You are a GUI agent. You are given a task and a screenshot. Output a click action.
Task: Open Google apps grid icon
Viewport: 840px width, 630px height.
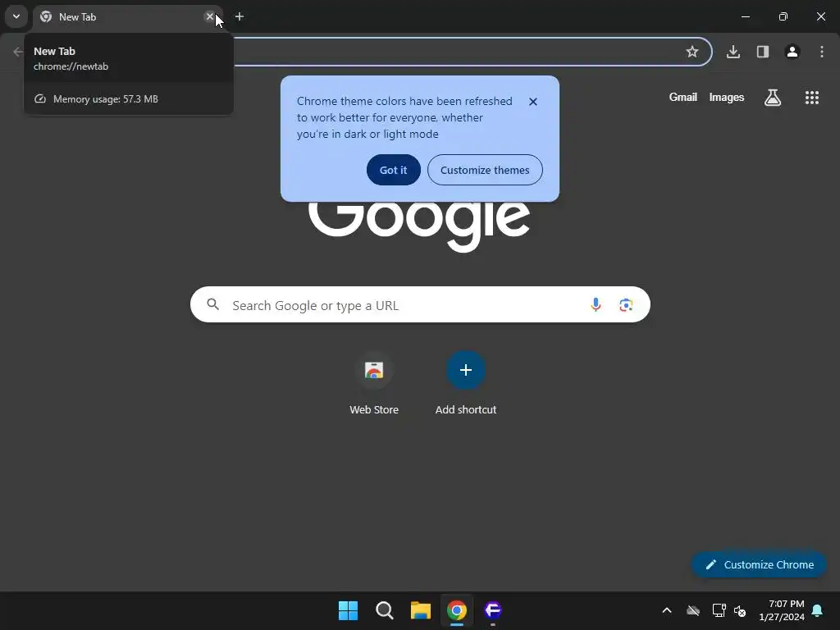[812, 98]
